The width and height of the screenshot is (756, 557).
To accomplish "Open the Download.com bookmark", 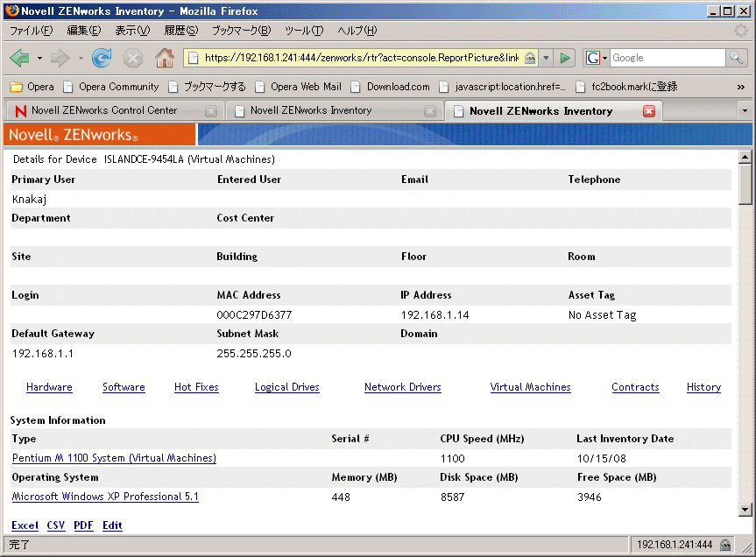I will pyautogui.click(x=391, y=87).
